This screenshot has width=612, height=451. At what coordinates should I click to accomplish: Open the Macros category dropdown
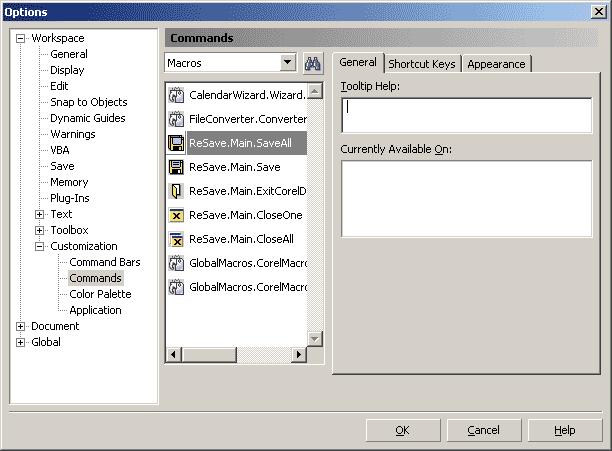click(287, 62)
